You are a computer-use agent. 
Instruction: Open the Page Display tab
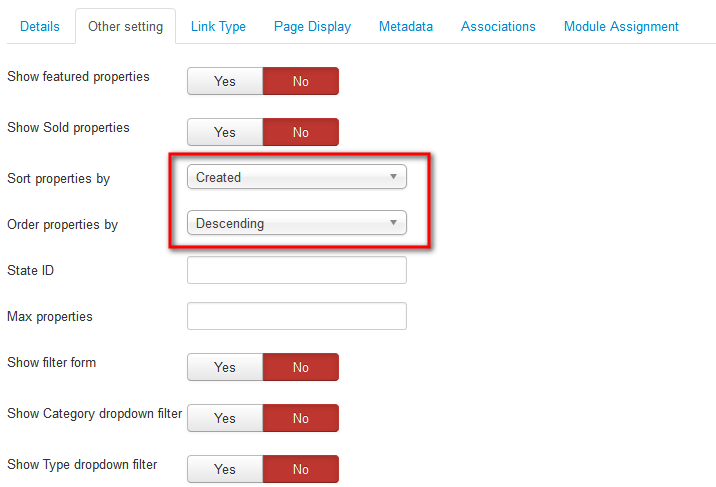pyautogui.click(x=312, y=26)
